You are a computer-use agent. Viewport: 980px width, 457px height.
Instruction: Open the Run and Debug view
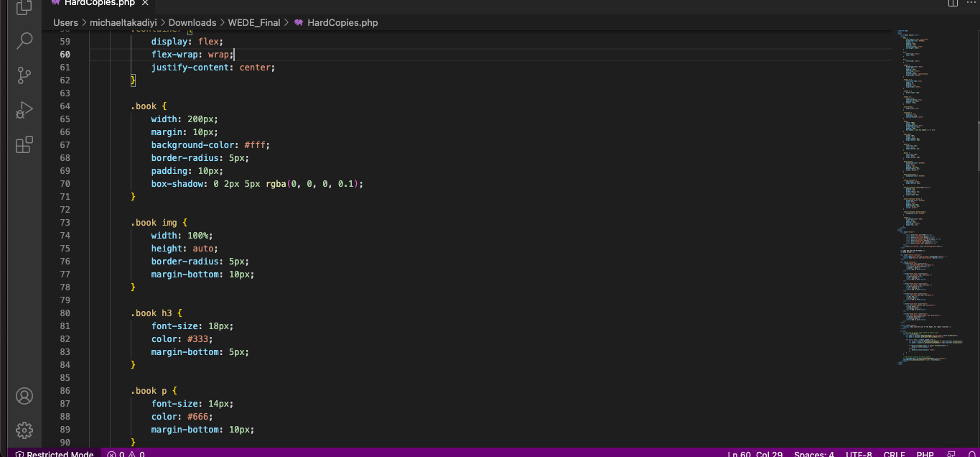coord(24,110)
